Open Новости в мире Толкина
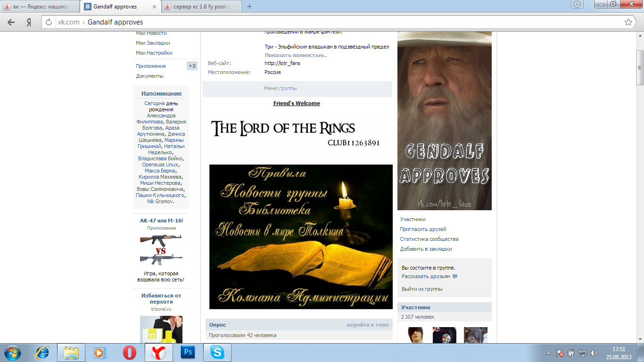Viewport: 644px width, 362px height. [279, 230]
